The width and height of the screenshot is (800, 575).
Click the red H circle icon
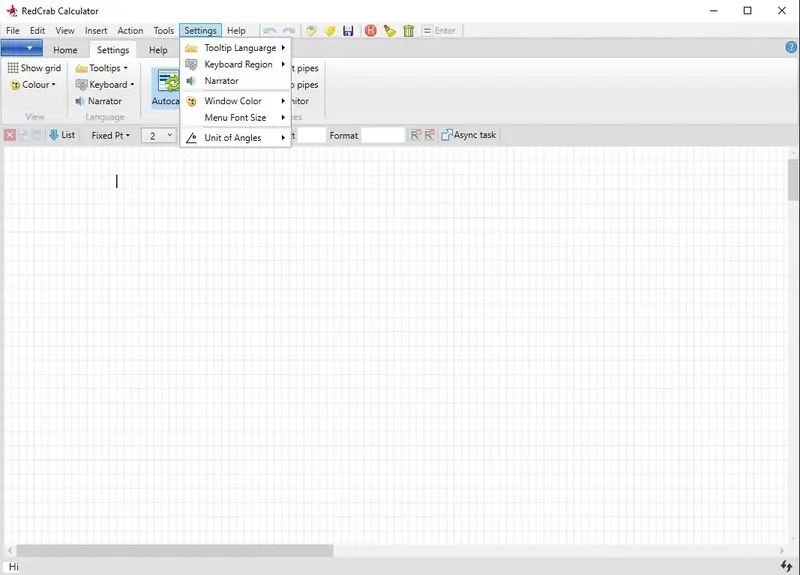click(x=371, y=31)
